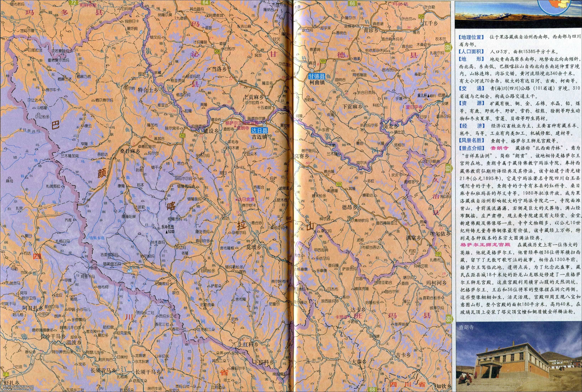The width and height of the screenshot is (582, 392).
Task: Click the blue 甘德县 highlighted label
Action: tap(317, 76)
